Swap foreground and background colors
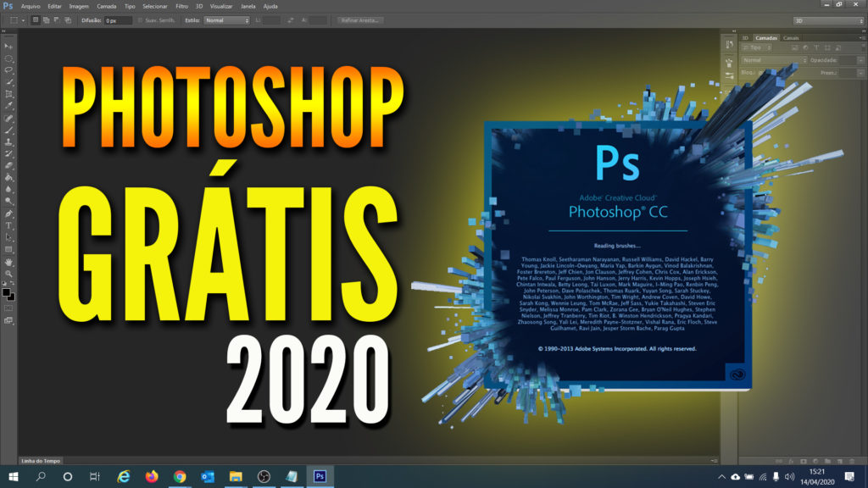 [12, 283]
